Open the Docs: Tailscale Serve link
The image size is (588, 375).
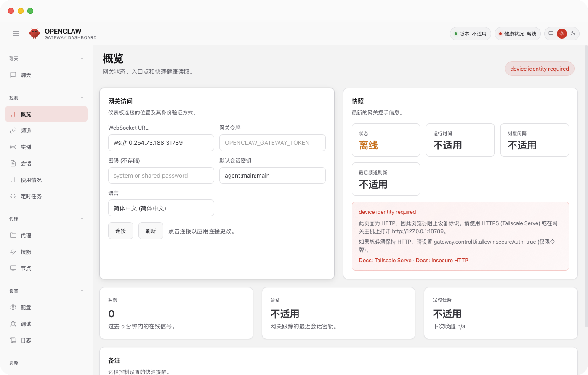pos(385,260)
